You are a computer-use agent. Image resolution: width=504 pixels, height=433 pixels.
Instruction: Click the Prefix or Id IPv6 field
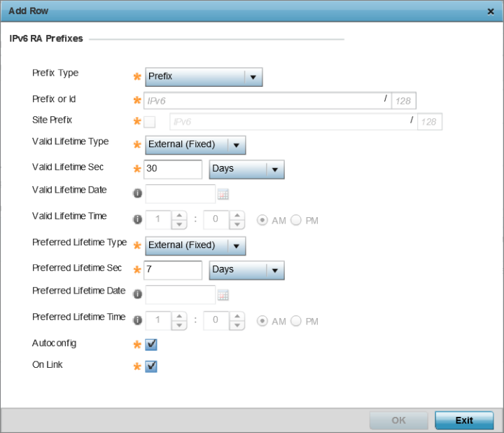pos(266,101)
